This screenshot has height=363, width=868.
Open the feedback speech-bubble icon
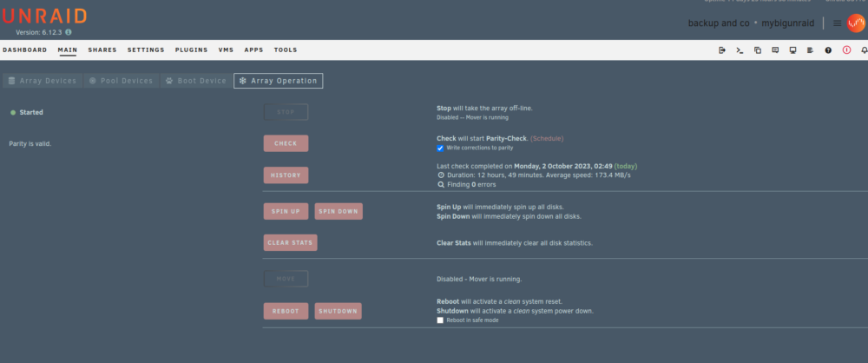775,49
